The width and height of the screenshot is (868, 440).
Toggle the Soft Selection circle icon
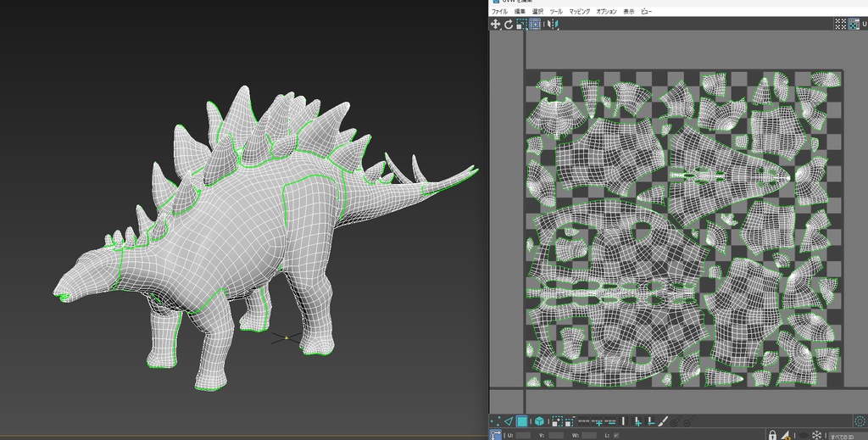pos(860,421)
